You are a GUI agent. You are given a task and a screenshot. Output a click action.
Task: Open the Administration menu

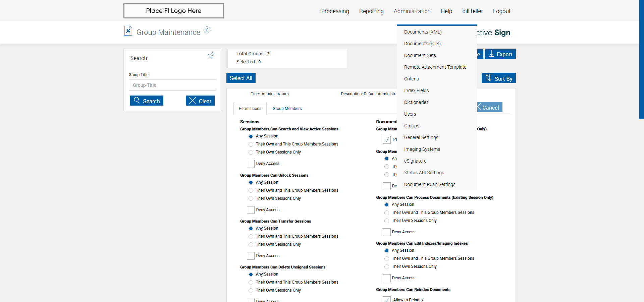[x=412, y=11]
